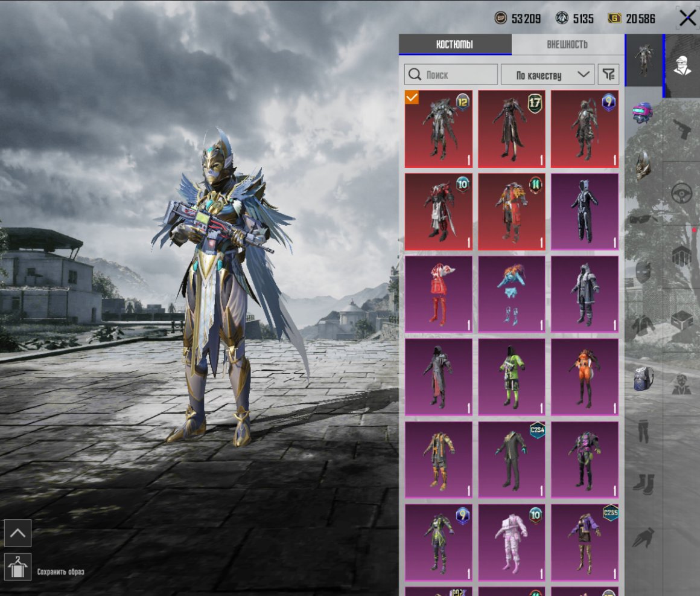Image resolution: width=700 pixels, height=596 pixels.
Task: Select the green hazmat suit costume
Action: [x=512, y=377]
